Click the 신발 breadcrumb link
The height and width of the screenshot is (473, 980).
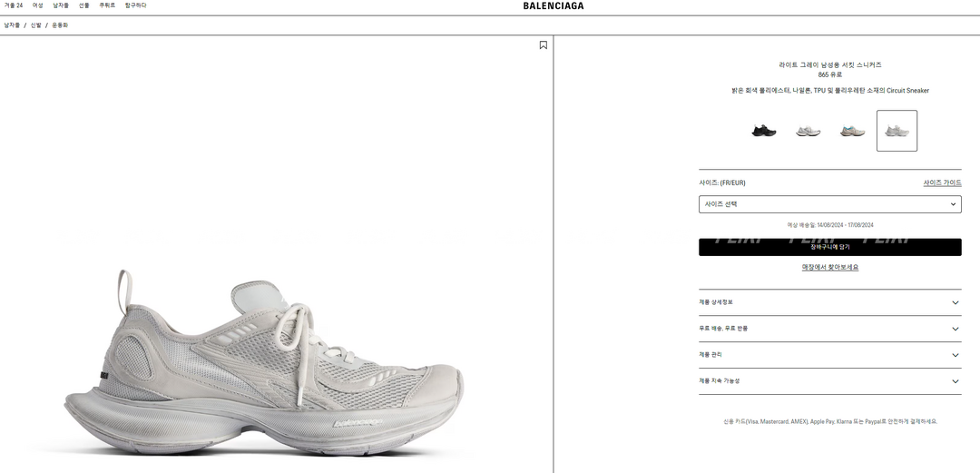point(36,25)
